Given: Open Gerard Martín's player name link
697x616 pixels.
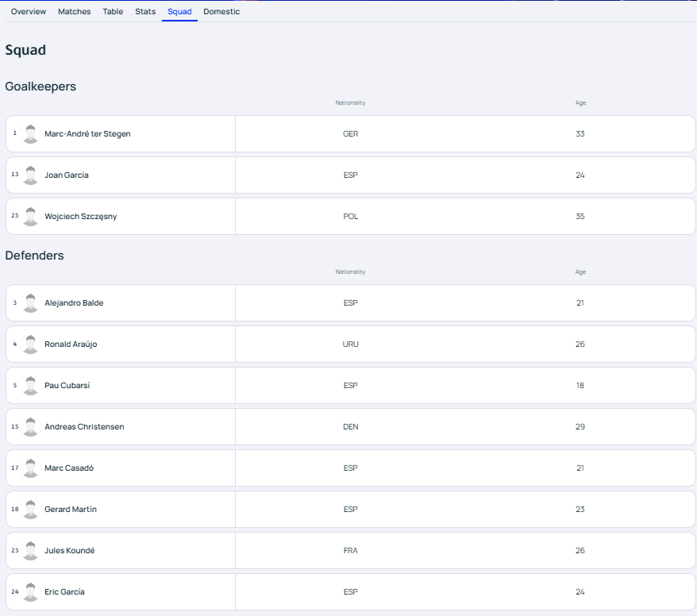Looking at the screenshot, I should (71, 510).
